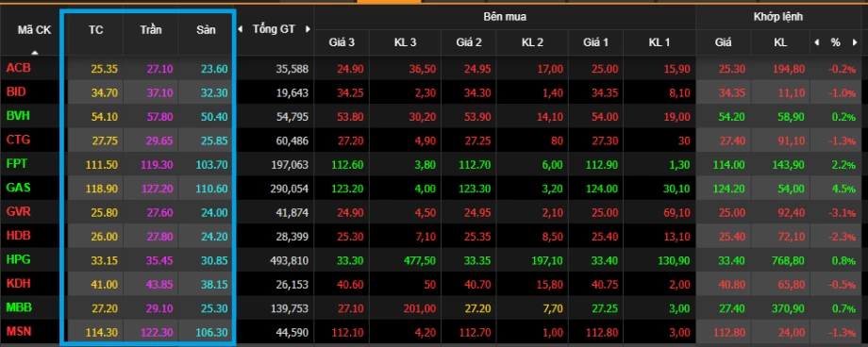Click the left arrow beside % column
Image resolution: width=868 pixels, height=347 pixels.
[816, 42]
